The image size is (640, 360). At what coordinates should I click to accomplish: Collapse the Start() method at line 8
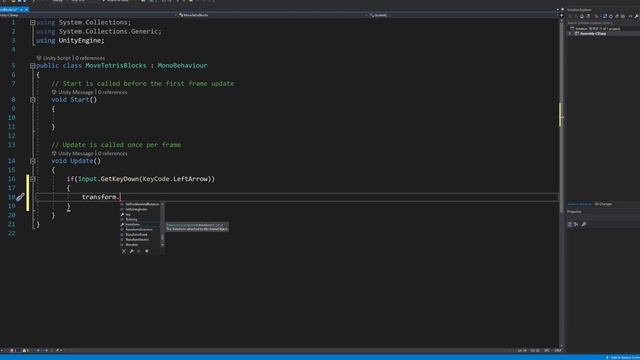pyautogui.click(x=33, y=100)
